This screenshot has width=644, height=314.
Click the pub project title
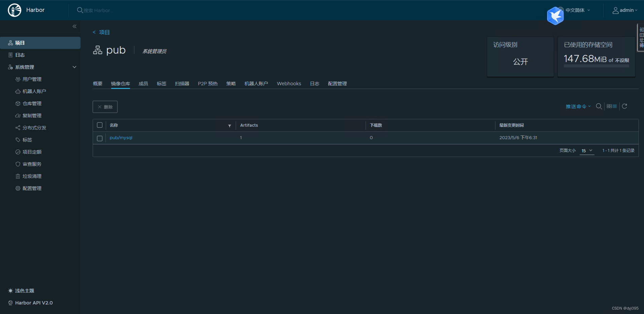116,50
